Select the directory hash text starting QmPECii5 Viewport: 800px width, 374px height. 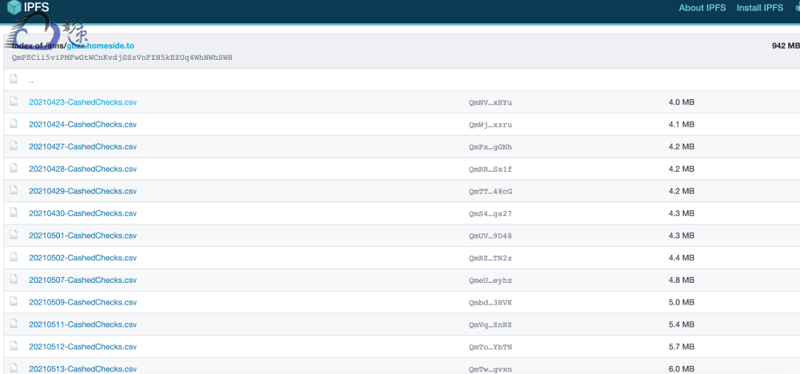122,58
